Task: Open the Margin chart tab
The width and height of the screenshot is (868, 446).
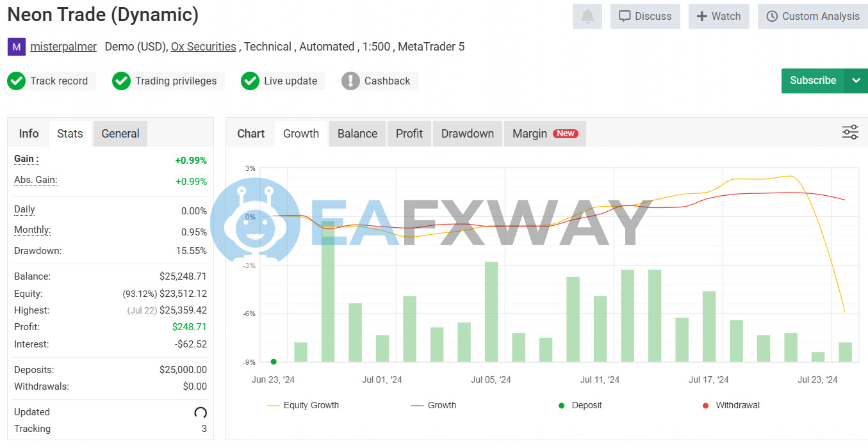Action: (545, 134)
